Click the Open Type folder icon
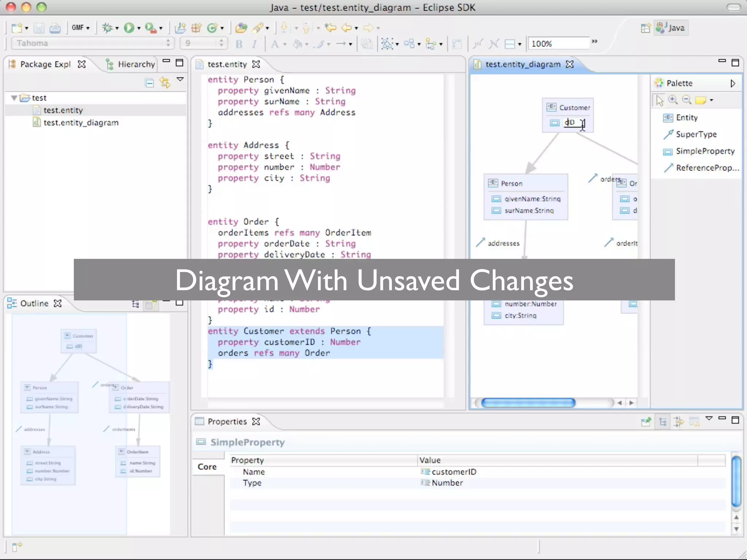Image resolution: width=747 pixels, height=560 pixels. pyautogui.click(x=241, y=28)
